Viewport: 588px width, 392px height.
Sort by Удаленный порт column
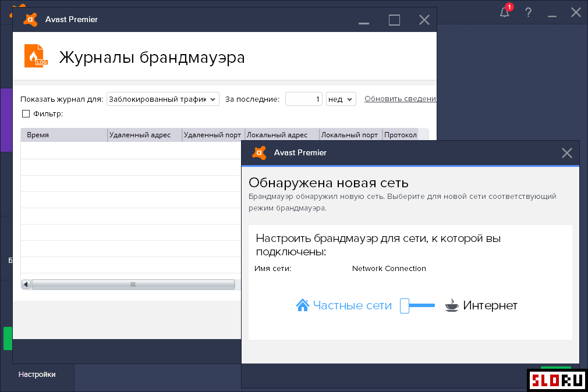(x=214, y=135)
